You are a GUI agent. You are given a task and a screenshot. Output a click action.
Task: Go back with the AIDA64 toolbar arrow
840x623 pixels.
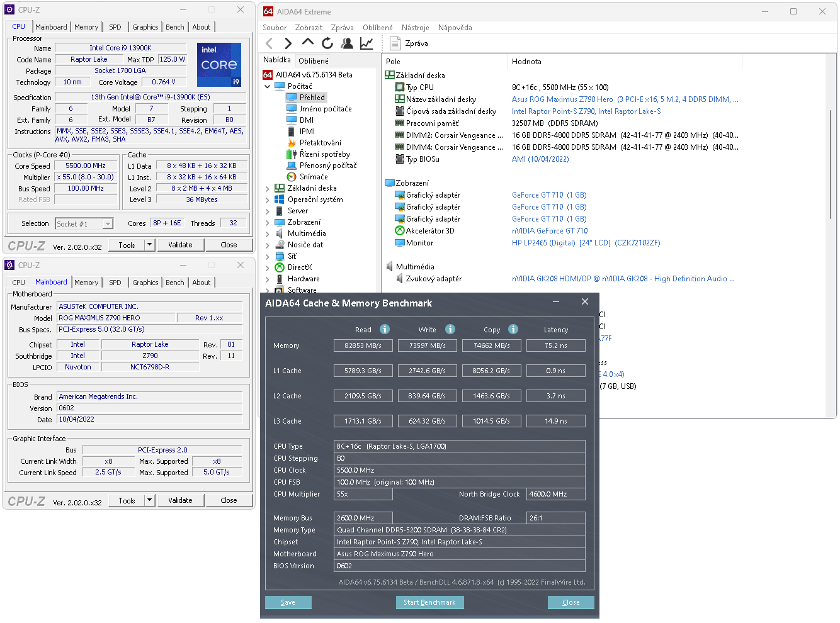coord(270,43)
